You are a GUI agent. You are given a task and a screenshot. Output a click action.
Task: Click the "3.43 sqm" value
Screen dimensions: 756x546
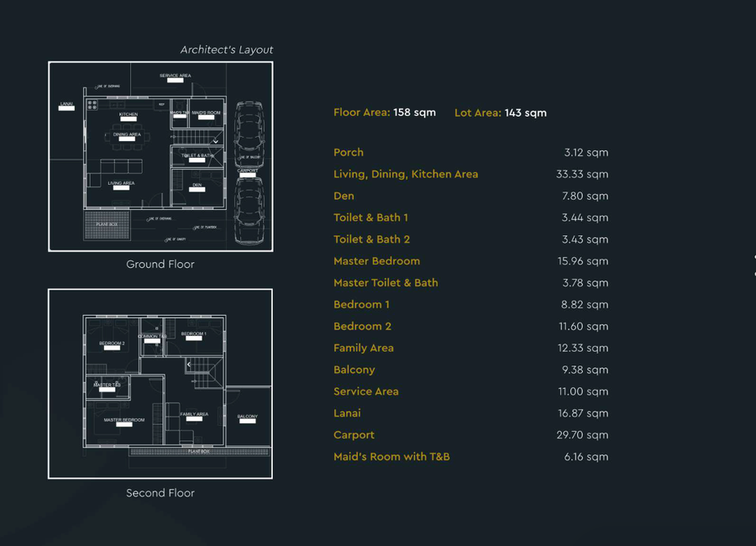pos(585,239)
